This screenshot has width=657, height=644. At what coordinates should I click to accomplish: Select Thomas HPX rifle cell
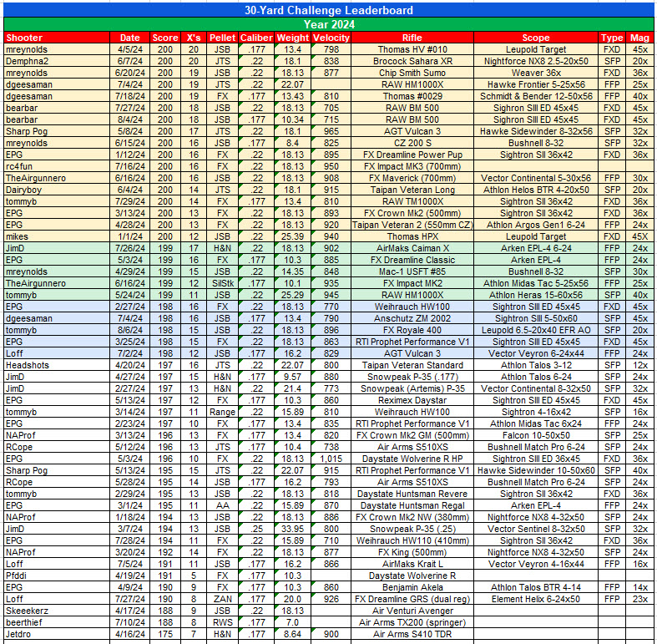click(x=412, y=236)
